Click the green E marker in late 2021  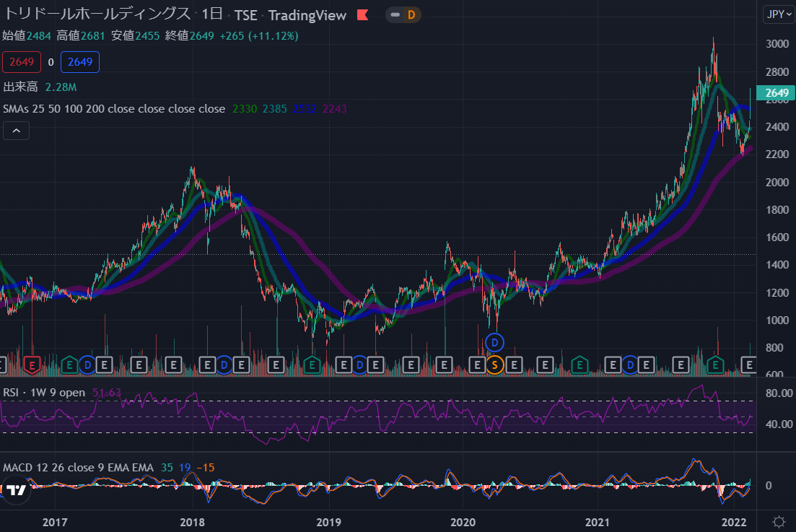(x=715, y=365)
